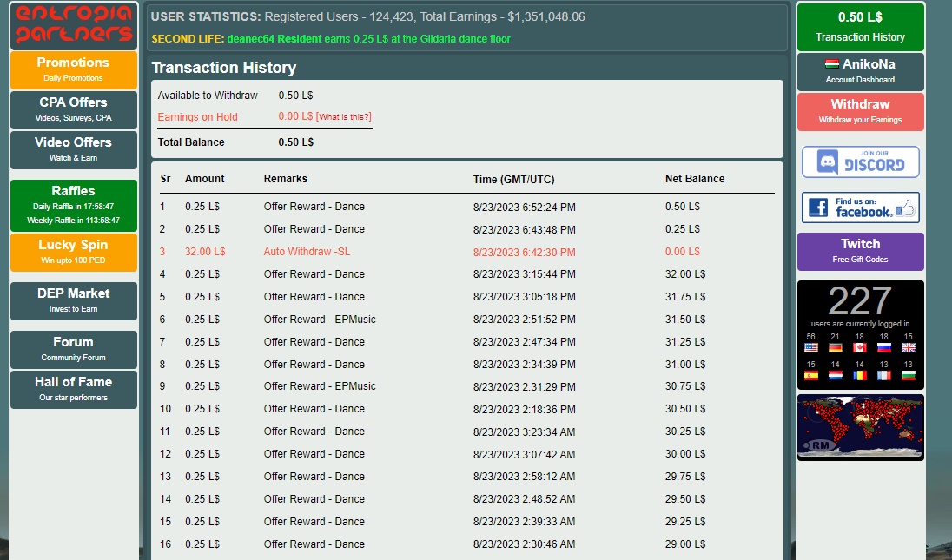Open Lucky Spin
The image size is (952, 560).
coord(74,253)
